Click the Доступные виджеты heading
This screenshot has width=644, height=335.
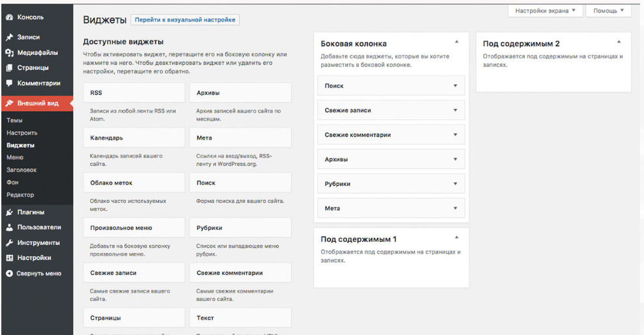pyautogui.click(x=123, y=42)
